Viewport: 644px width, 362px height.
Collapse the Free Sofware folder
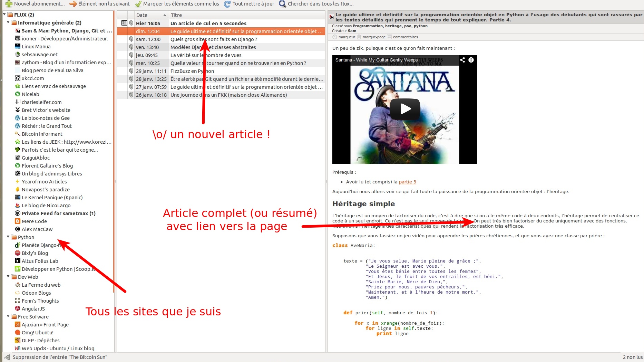coord(8,316)
